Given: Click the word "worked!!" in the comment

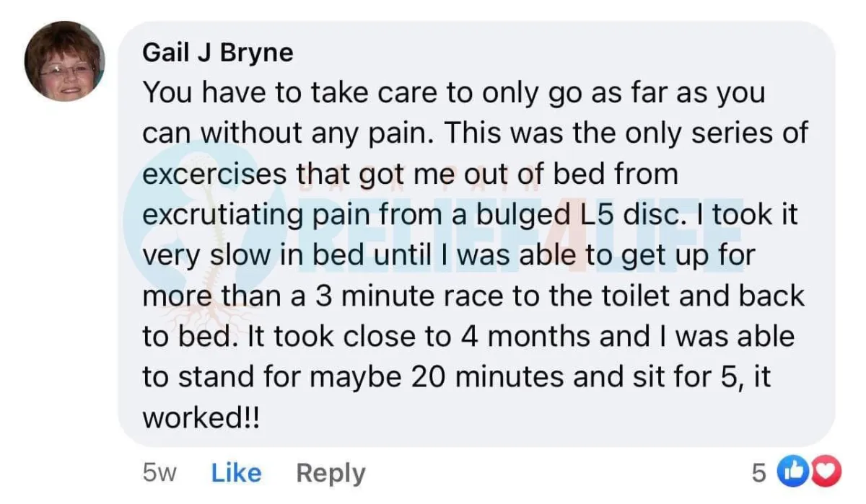Looking at the screenshot, I should [201, 418].
